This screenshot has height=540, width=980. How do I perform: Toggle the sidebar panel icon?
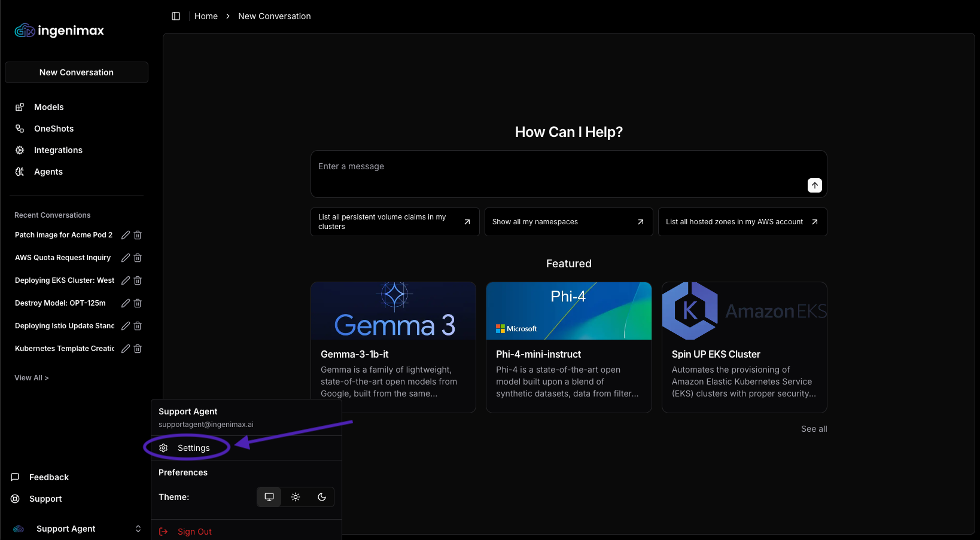(176, 16)
